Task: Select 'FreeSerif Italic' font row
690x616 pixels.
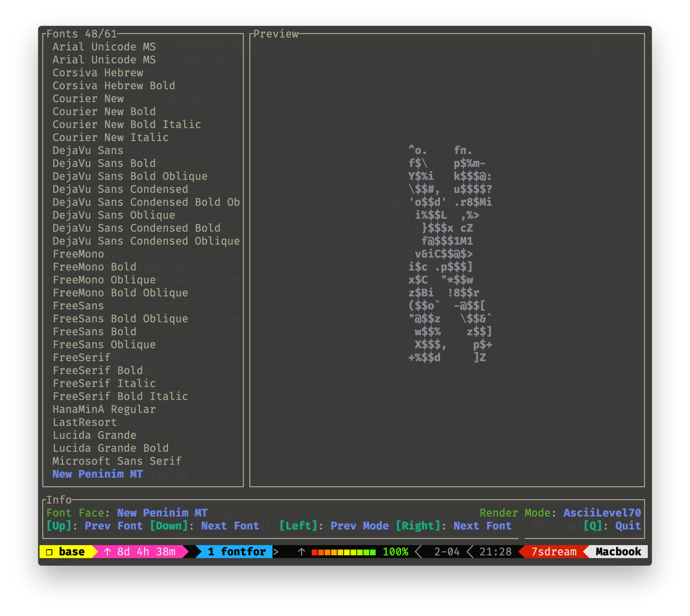Action: (x=104, y=383)
